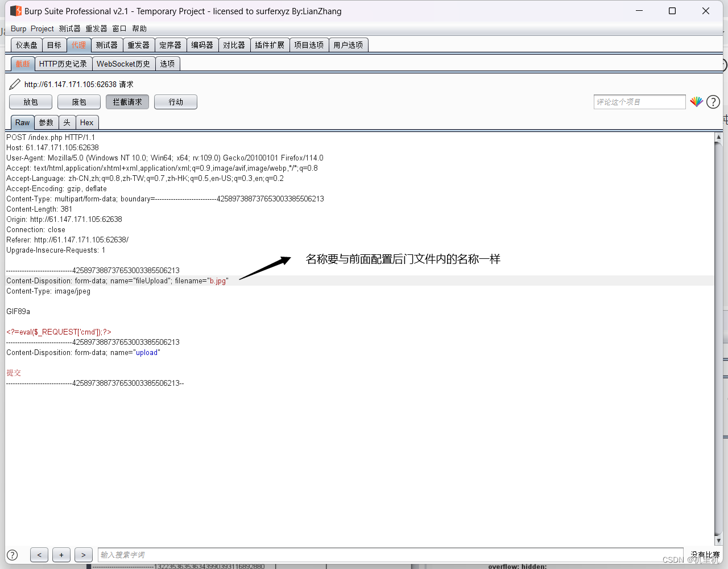Image resolution: width=728 pixels, height=569 pixels.
Task: Switch to the 编码器 tab
Action: [x=202, y=45]
